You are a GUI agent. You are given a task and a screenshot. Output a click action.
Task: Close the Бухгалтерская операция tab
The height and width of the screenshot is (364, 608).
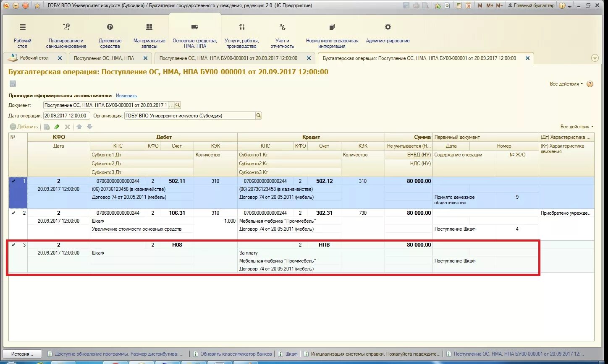coord(528,58)
